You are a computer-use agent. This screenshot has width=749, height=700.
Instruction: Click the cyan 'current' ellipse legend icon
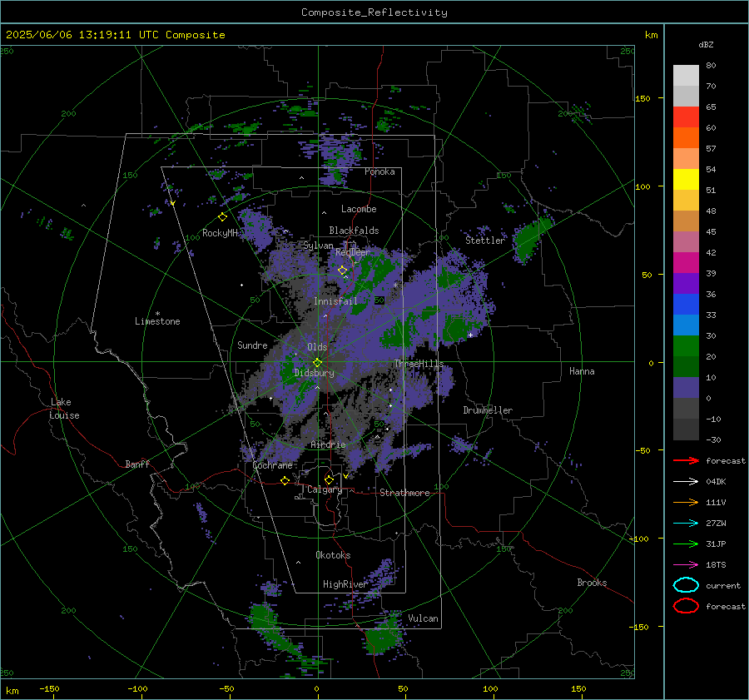[686, 585]
